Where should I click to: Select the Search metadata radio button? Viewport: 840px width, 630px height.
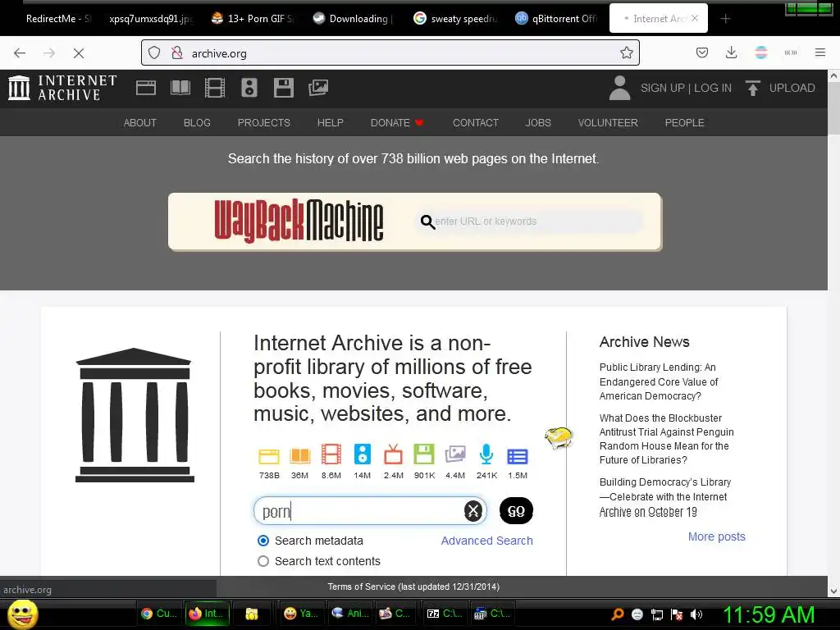263,541
